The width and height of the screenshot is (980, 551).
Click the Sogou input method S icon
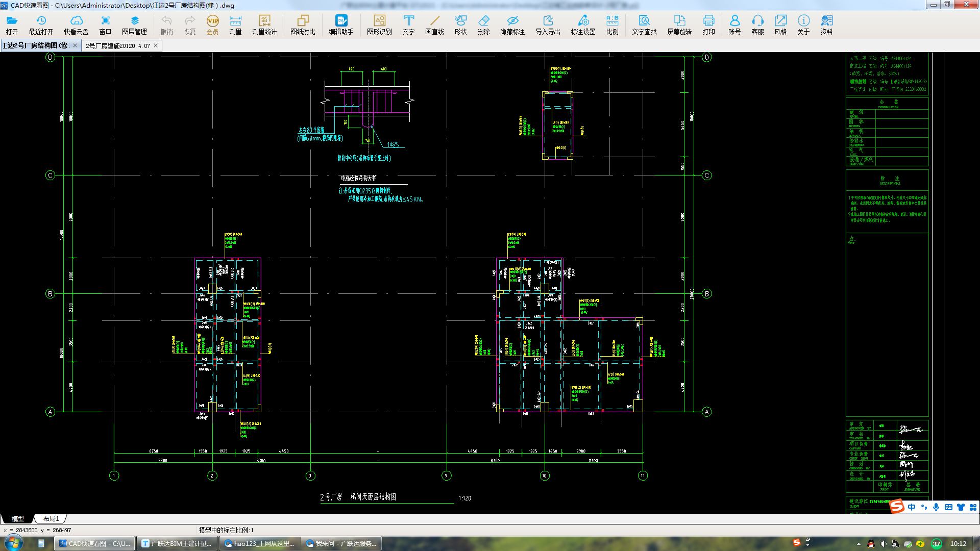coord(897,507)
